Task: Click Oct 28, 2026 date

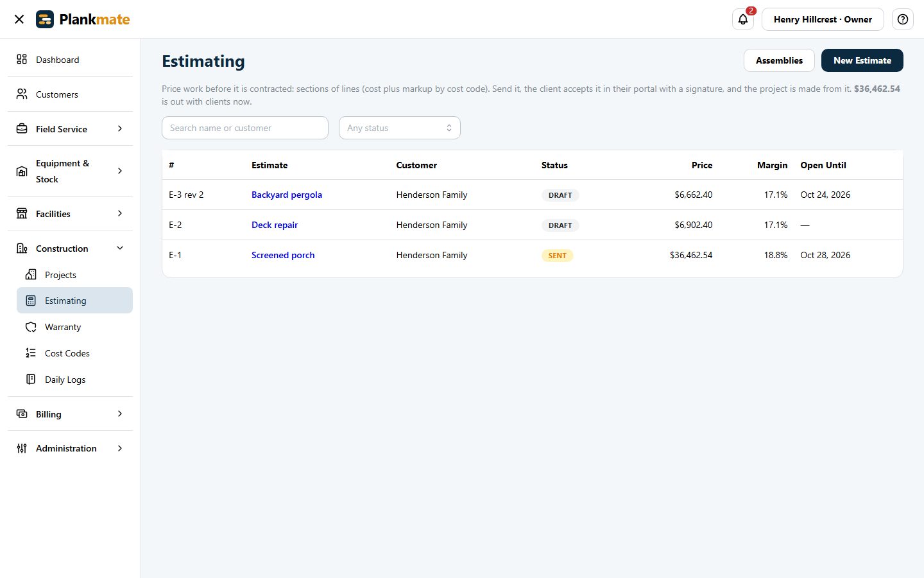Action: click(x=825, y=255)
